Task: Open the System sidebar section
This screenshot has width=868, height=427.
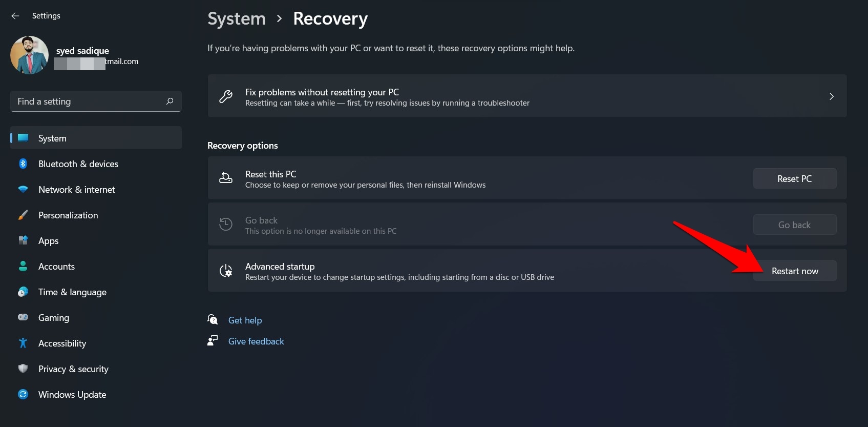Action: coord(52,138)
